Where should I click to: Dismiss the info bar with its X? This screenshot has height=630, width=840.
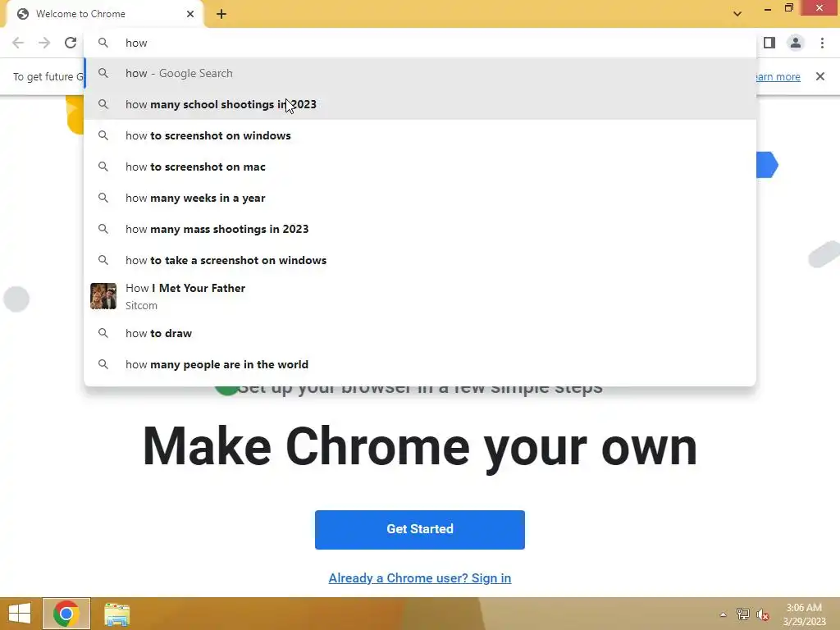pyautogui.click(x=819, y=76)
